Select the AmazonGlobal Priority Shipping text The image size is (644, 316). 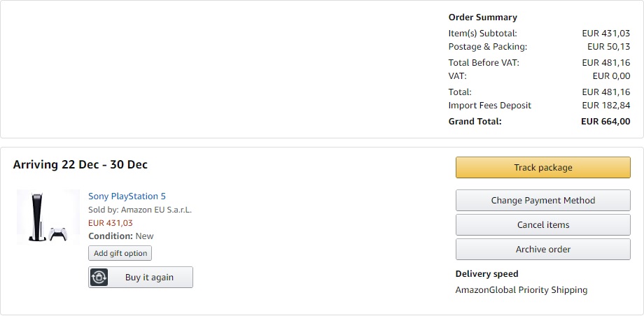[x=521, y=290]
